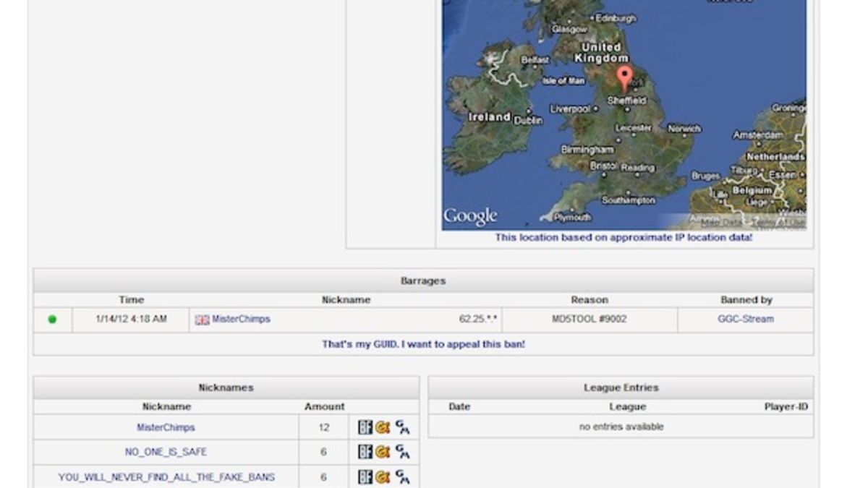Click the red location pin on the map
This screenshot has width=868, height=488.
pos(624,77)
